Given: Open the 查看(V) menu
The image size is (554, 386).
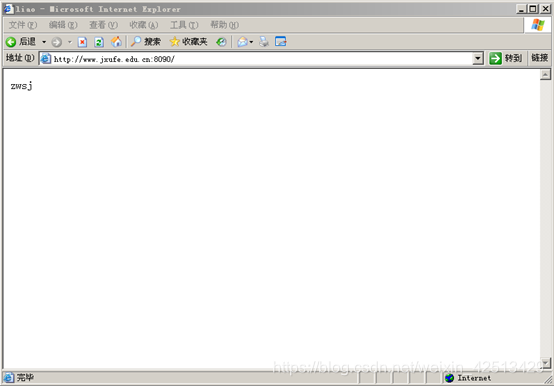Looking at the screenshot, I should (103, 25).
